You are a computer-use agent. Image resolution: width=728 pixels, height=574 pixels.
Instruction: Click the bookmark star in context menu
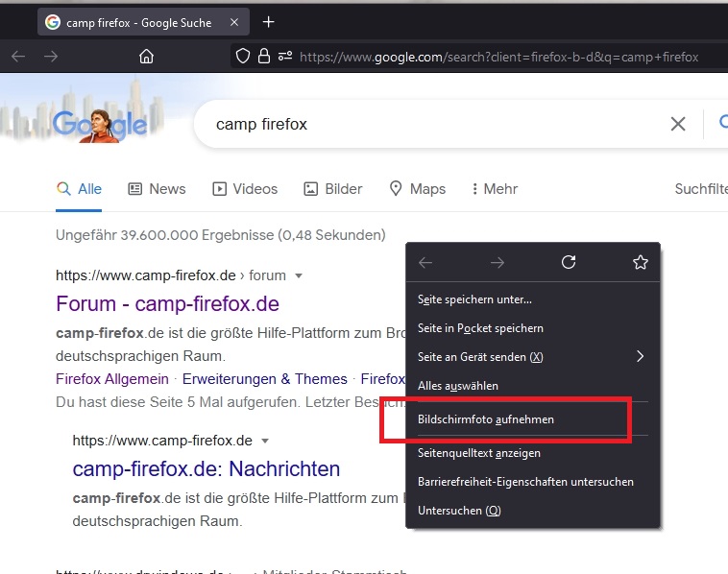coord(641,262)
